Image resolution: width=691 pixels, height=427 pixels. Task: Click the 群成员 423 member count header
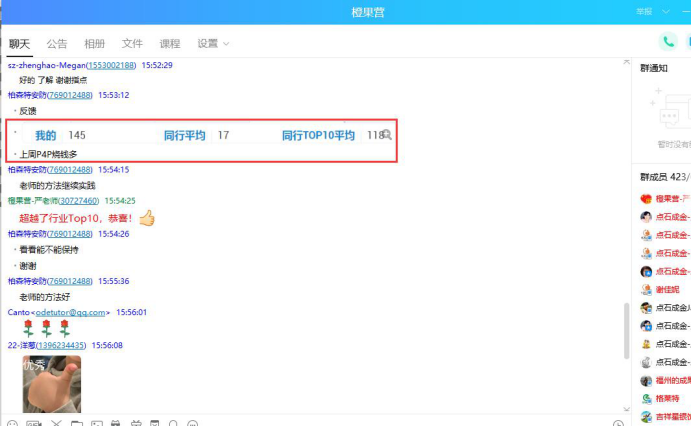pos(665,177)
